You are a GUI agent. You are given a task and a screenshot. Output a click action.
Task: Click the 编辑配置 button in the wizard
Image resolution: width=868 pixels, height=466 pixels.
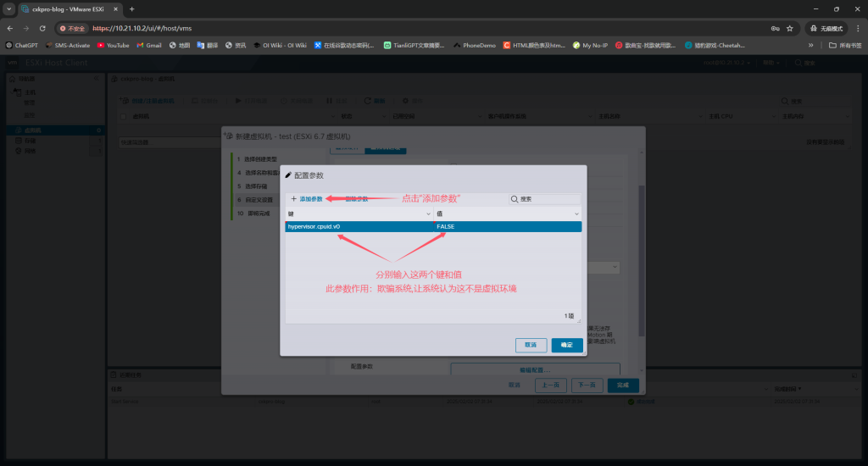[x=536, y=369]
